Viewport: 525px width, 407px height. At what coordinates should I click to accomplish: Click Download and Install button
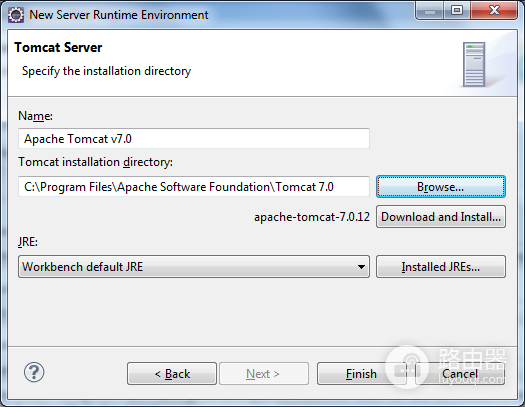pos(441,217)
